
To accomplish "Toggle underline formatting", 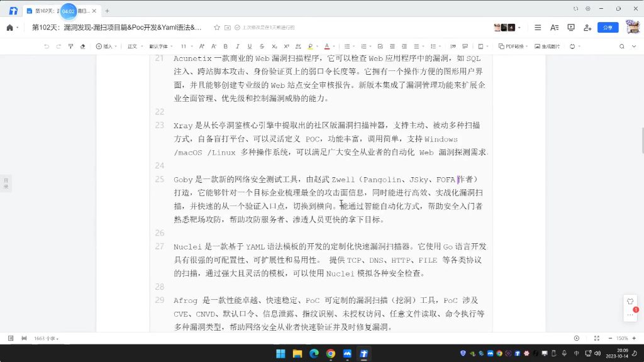I will pos(249,47).
